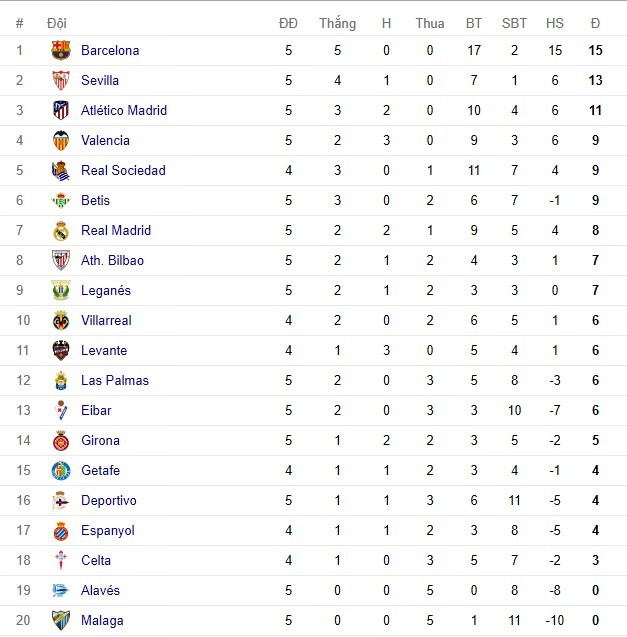
Task: Open the Betis team link
Action: point(96,201)
